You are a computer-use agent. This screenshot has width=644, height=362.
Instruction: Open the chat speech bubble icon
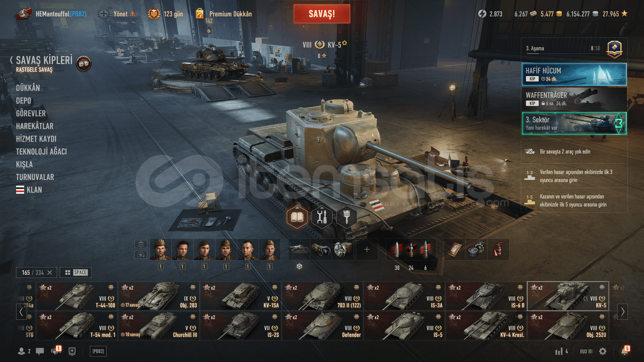[40, 351]
